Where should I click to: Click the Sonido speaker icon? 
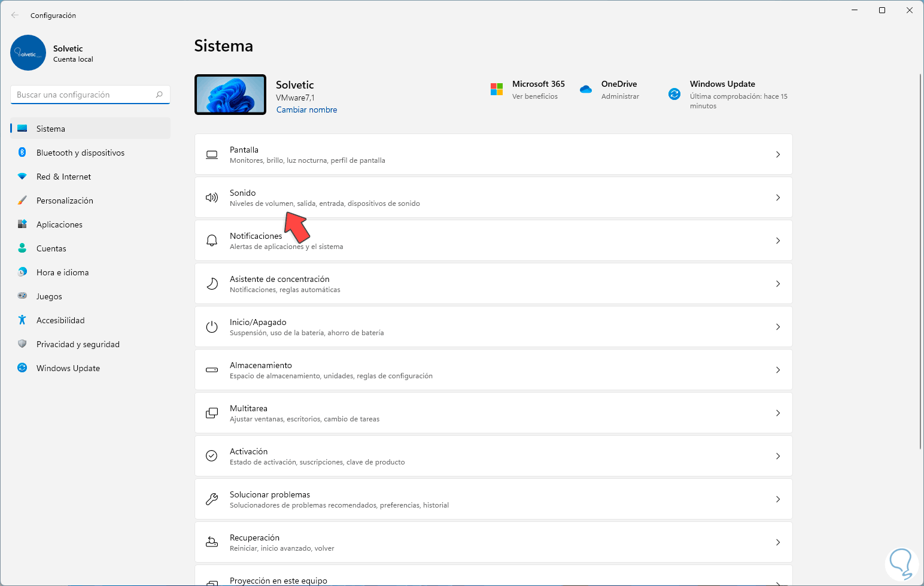click(212, 198)
